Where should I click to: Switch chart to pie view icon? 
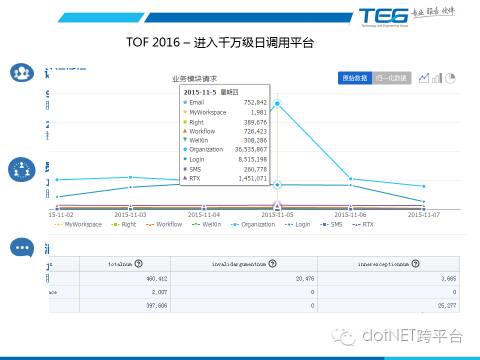click(x=450, y=78)
